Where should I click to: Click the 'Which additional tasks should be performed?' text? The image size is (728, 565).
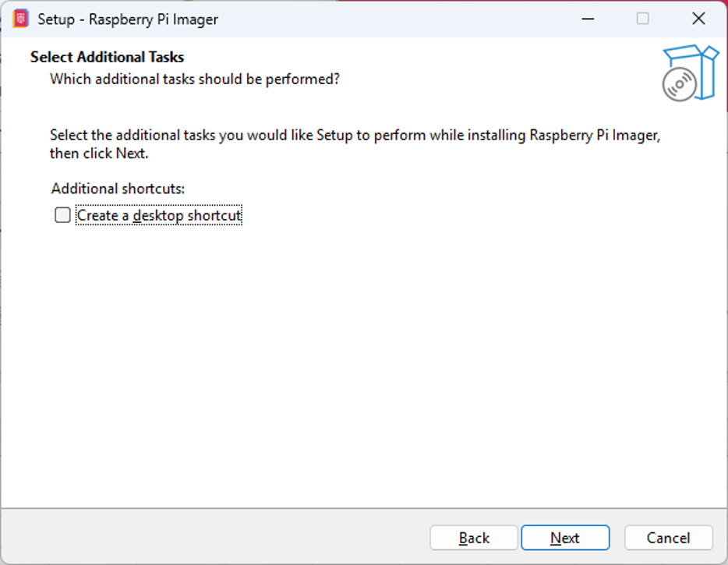coord(195,79)
